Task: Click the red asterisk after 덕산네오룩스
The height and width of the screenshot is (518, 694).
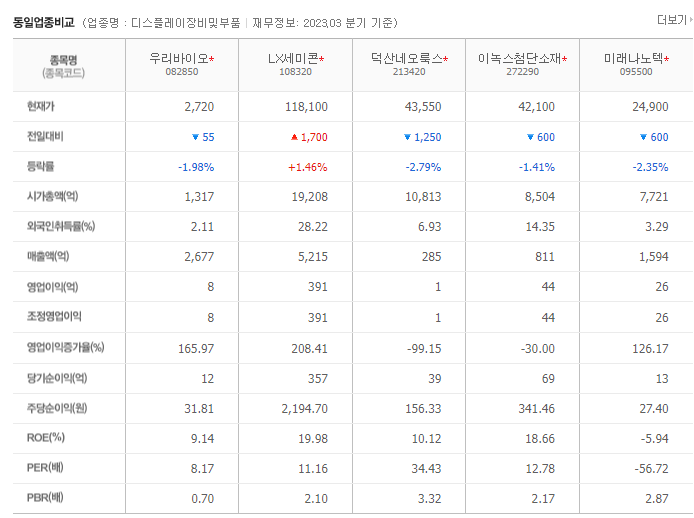Action: tap(446, 59)
